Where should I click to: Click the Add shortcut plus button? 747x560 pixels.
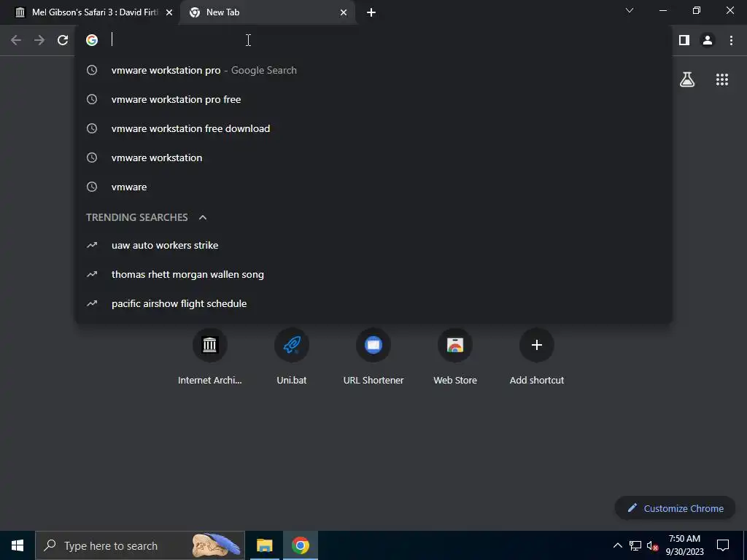pyautogui.click(x=537, y=345)
